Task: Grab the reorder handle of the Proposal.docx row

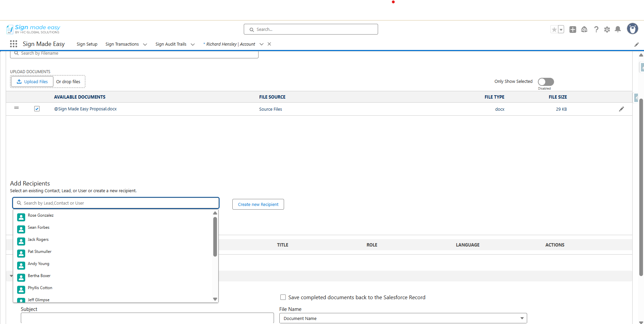Action: [16, 108]
